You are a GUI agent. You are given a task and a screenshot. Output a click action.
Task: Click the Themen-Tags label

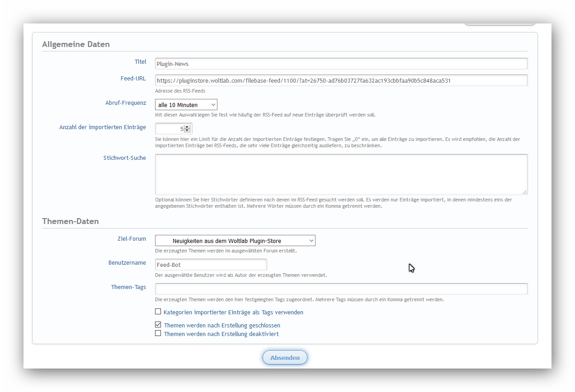128,287
